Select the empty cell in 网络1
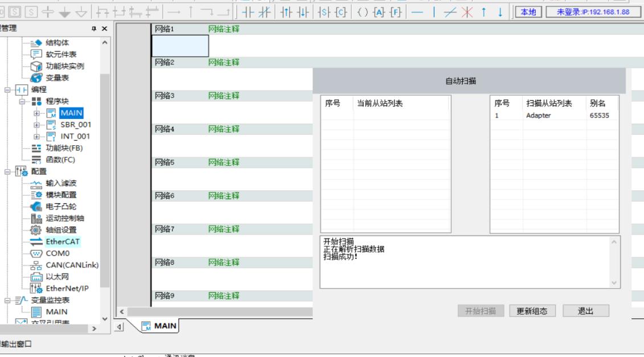Viewport: 644px width, 357px height. (181, 46)
